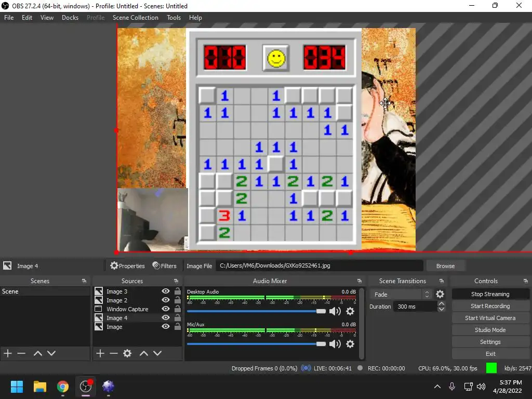
Task: Lock the Image 3 source
Action: pos(178,291)
